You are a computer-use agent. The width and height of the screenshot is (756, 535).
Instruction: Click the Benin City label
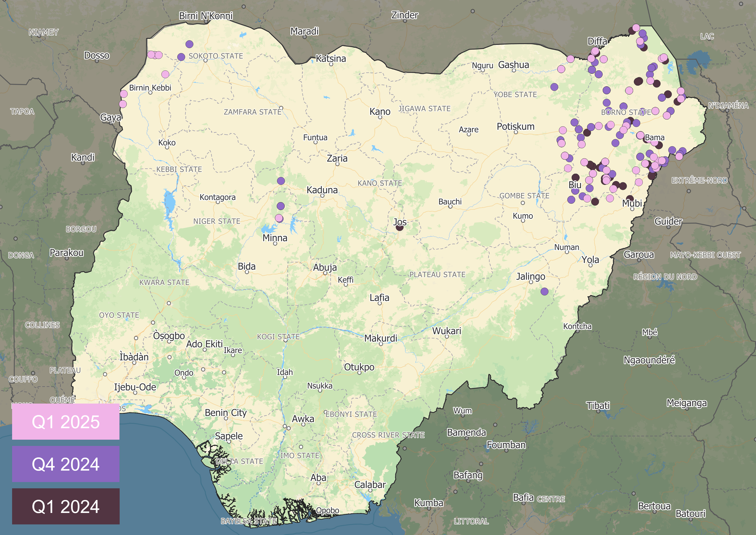226,412
